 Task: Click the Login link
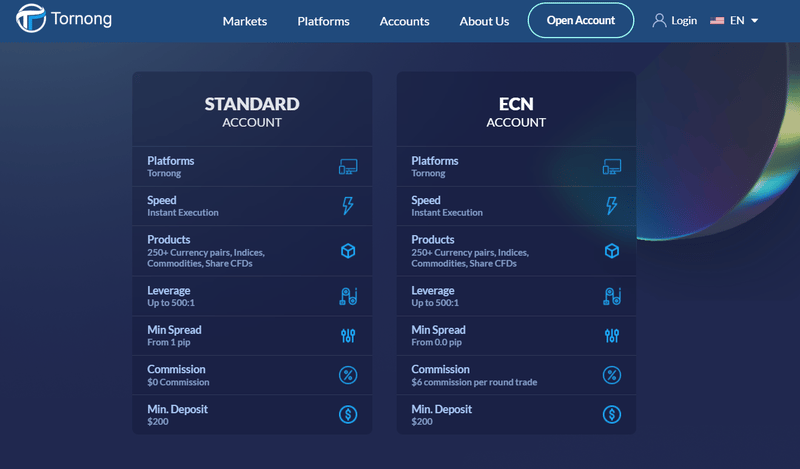tap(684, 20)
